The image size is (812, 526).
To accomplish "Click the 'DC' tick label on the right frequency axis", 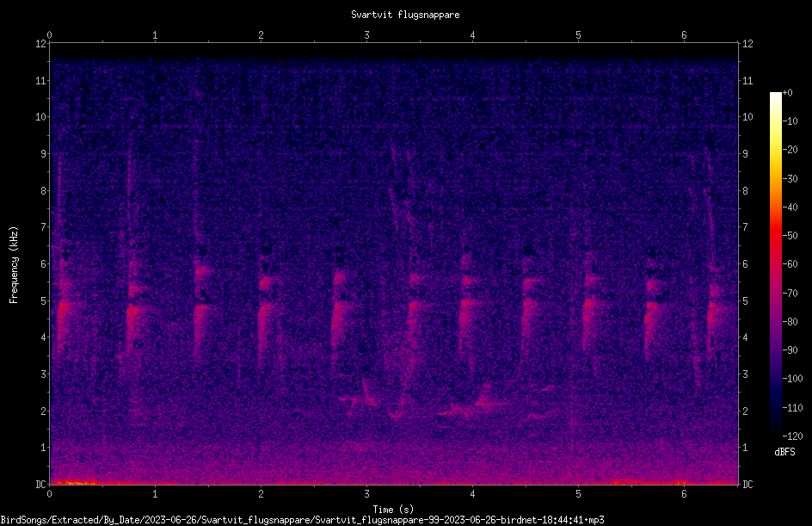I will [x=747, y=485].
